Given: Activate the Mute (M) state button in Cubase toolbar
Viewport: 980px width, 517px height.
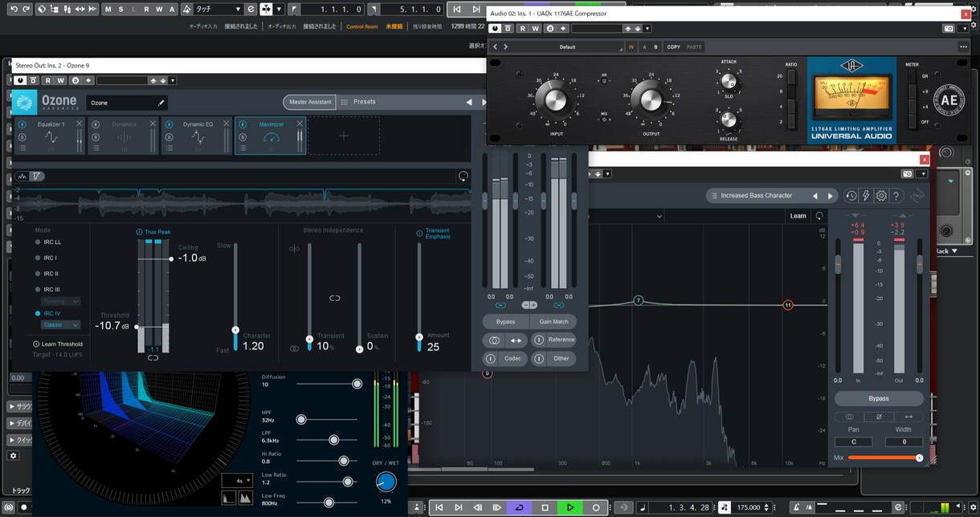Looking at the screenshot, I should pos(108,9).
